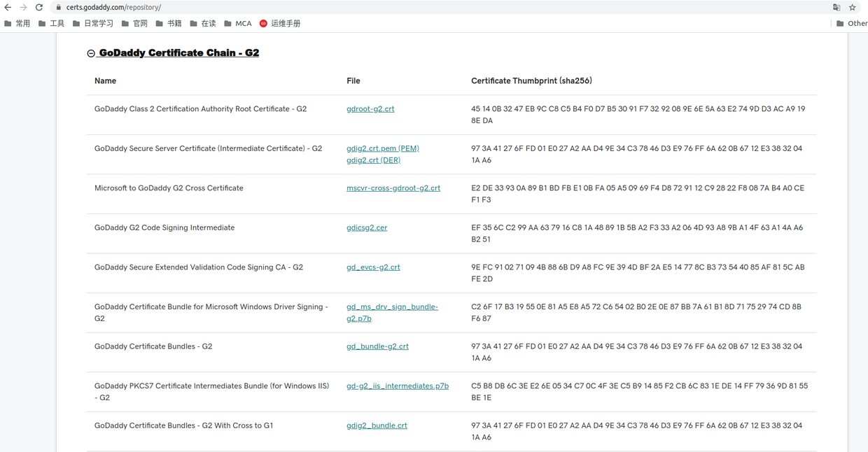Click the File column header
The width and height of the screenshot is (868, 452).
click(x=353, y=81)
